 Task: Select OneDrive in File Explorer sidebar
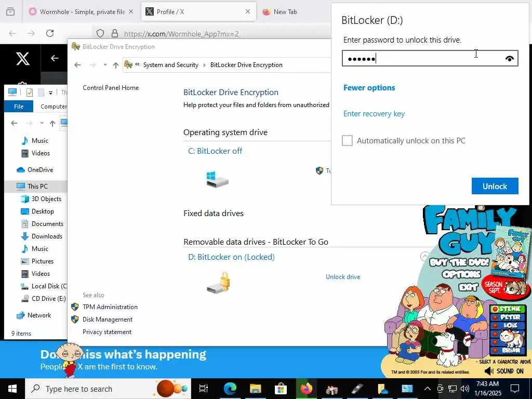tap(40, 170)
